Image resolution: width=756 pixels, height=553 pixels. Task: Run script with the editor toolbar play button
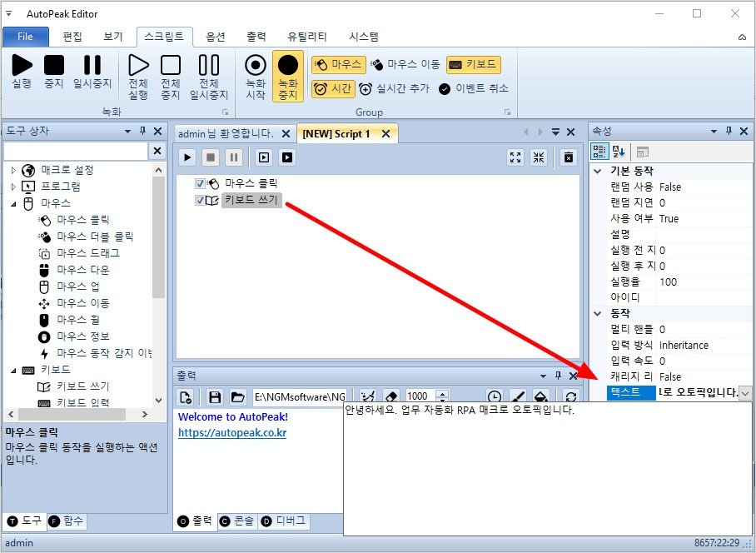187,157
